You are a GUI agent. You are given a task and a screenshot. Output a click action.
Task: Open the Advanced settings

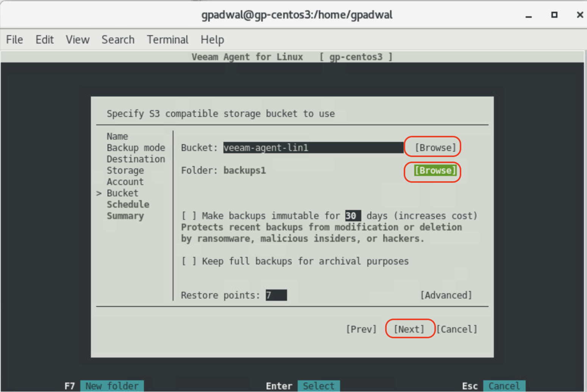(x=446, y=295)
